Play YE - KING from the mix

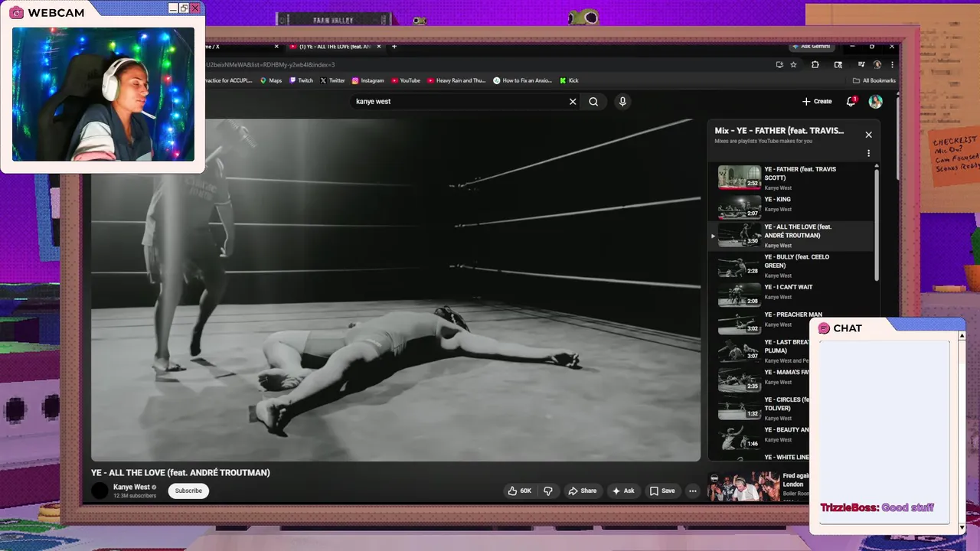(x=792, y=207)
